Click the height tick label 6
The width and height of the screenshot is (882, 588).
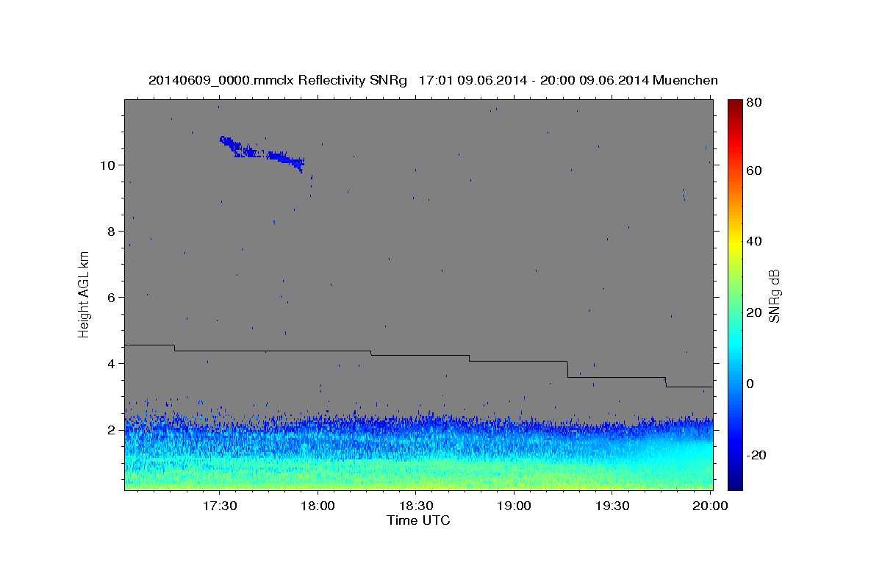coord(110,297)
